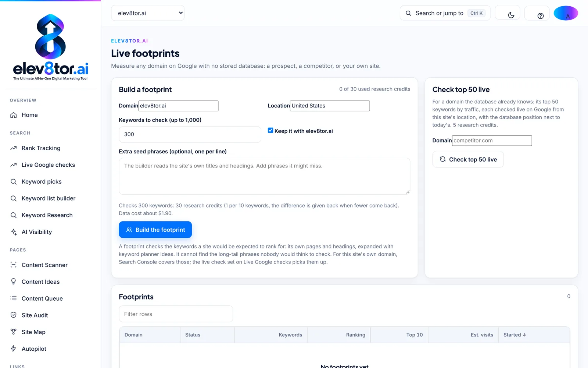This screenshot has height=368, width=588.
Task: Click the Content Ideas lightbulb icon
Action: [x=14, y=282]
